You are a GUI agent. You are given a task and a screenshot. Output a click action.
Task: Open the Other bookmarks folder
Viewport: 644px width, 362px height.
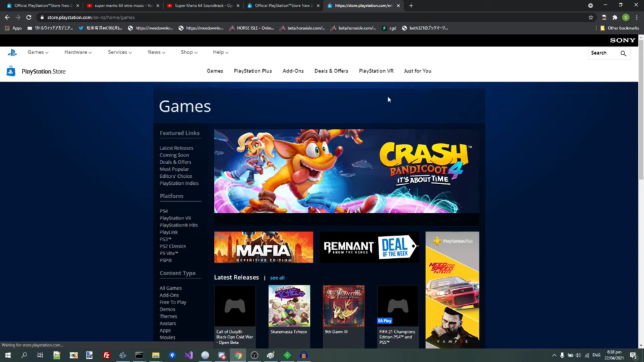click(619, 28)
